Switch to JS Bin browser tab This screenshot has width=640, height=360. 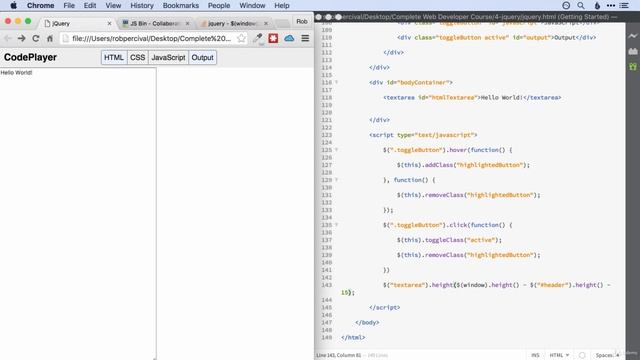point(155,24)
